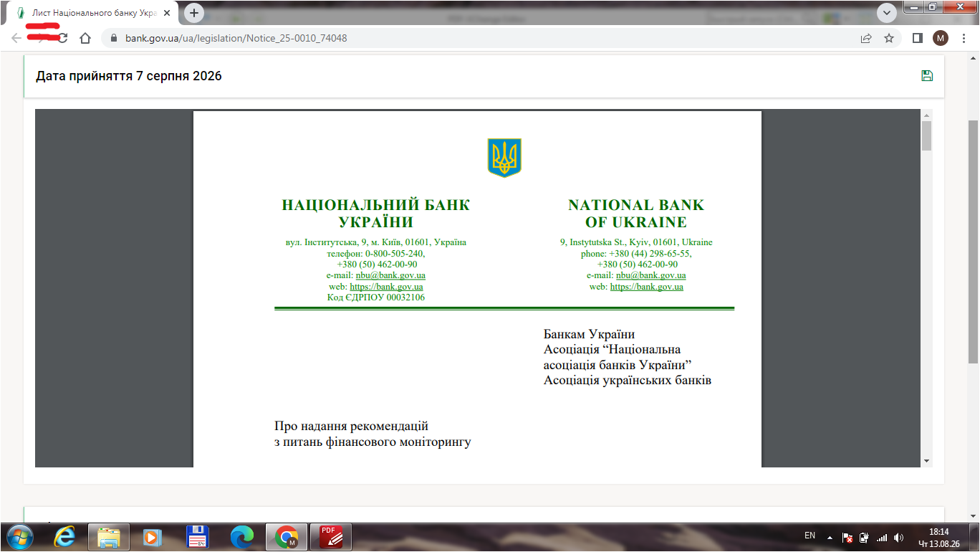Open the media player taskbar icon
This screenshot has height=552, width=980.
point(152,537)
